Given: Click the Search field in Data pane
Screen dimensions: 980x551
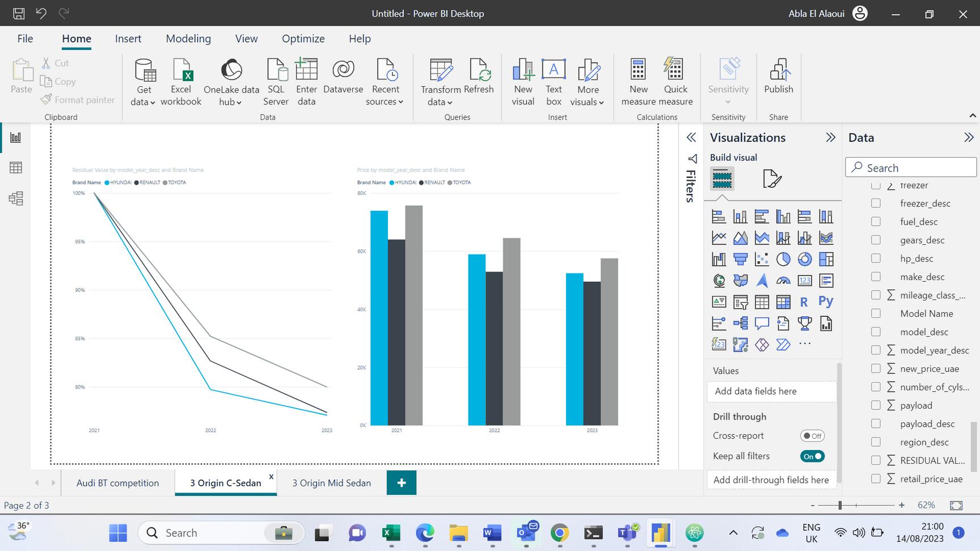Looking at the screenshot, I should (911, 168).
